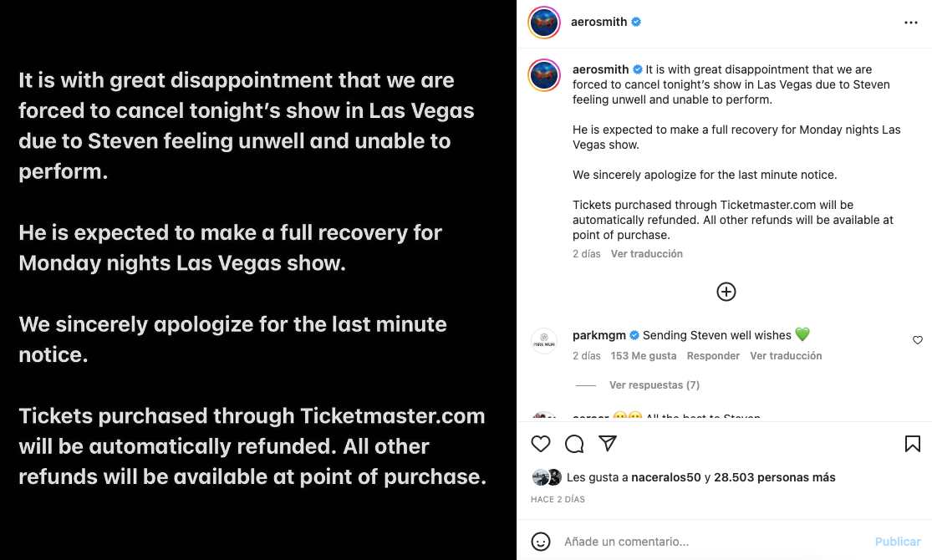Share the post with the paper plane icon
This screenshot has height=560, width=932.
pyautogui.click(x=608, y=444)
